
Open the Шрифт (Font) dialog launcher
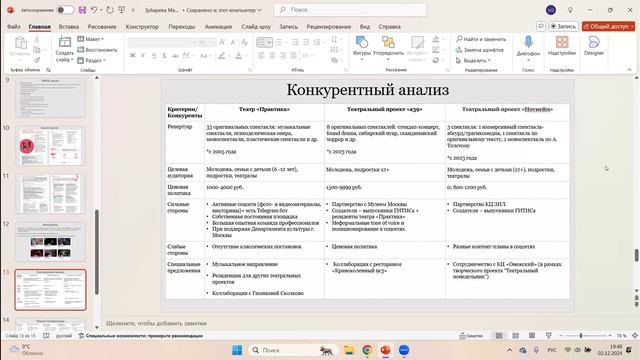click(x=250, y=70)
